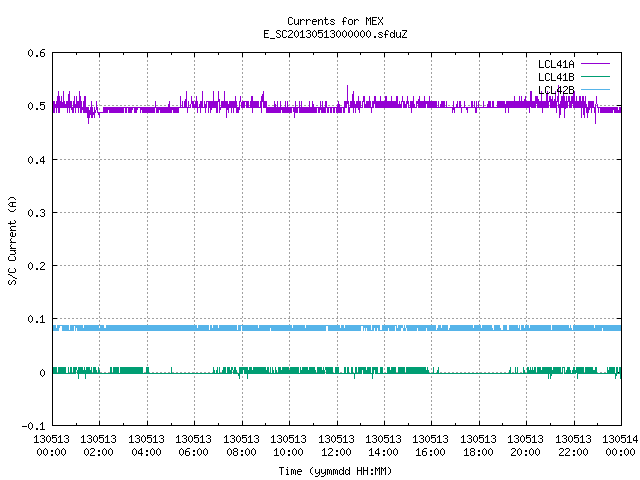Viewport: 640px width, 480px height.
Task: Click the y-axis tick value 0.4
Action: point(36,160)
